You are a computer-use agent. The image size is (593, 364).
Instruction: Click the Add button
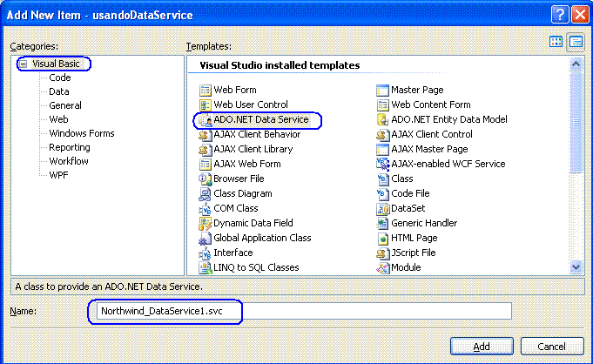pos(482,347)
